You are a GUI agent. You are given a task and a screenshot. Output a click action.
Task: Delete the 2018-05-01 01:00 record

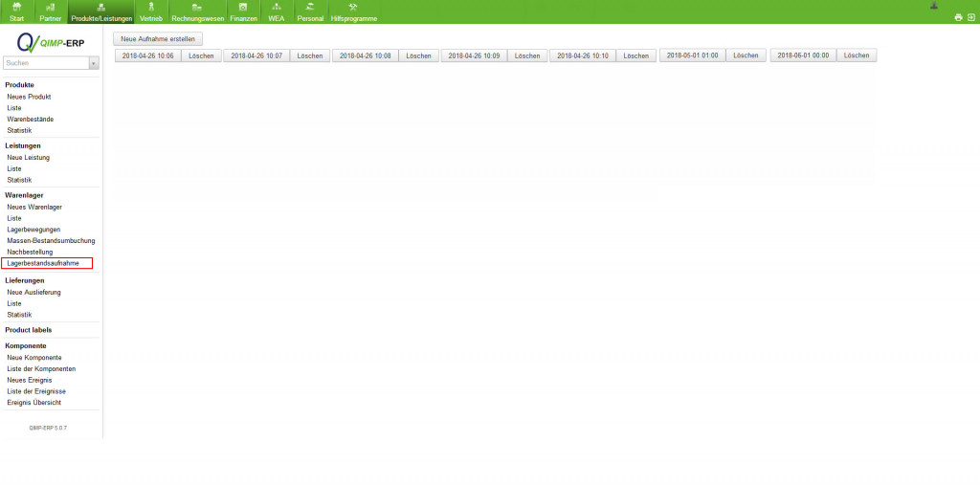(x=746, y=55)
